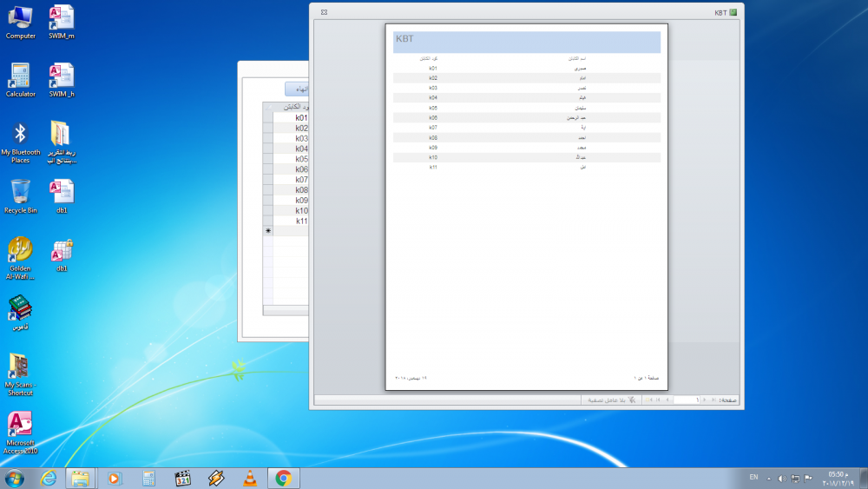Click Show Desktop button at taskbar end
Image resolution: width=868 pixels, height=489 pixels.
tap(865, 479)
